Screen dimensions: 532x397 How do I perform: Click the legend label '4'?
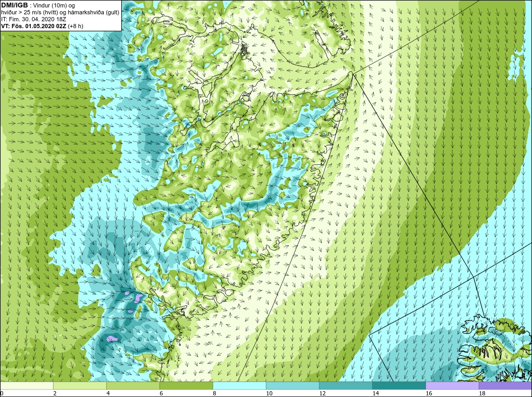(109, 393)
